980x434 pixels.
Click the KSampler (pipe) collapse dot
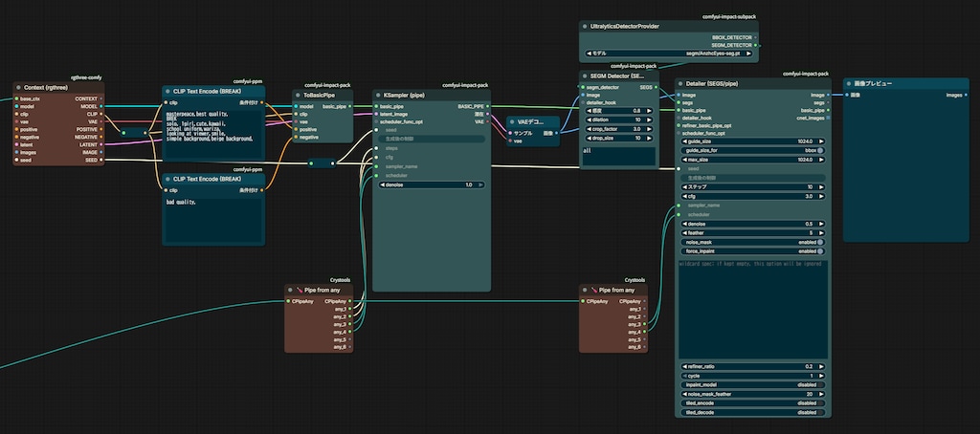pos(378,95)
